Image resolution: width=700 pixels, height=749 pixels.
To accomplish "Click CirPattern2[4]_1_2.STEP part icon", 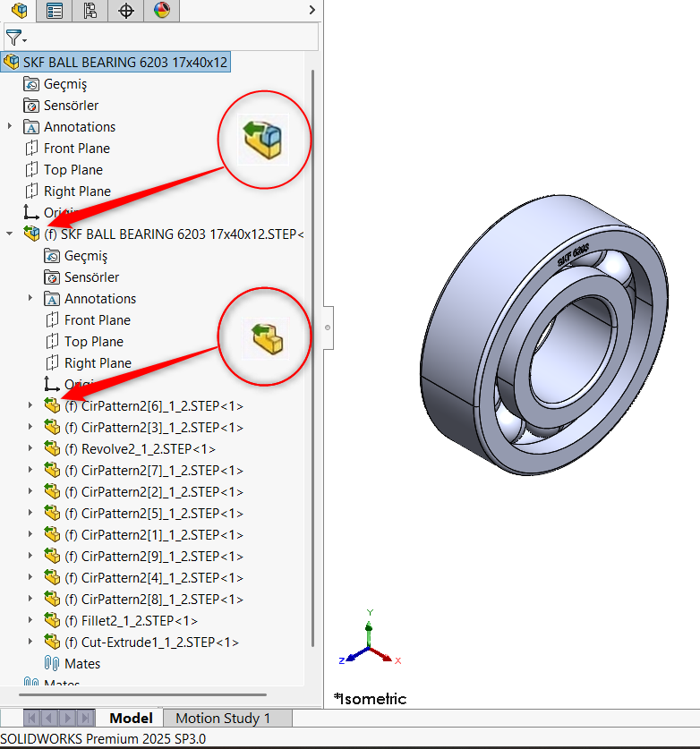I will (52, 577).
